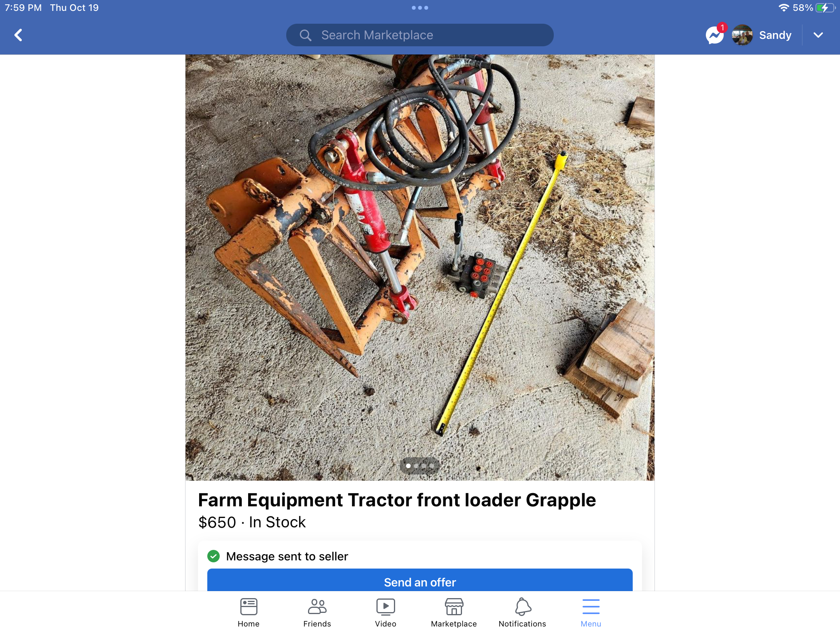Expand account dropdown chevron
840x630 pixels.
coord(818,35)
